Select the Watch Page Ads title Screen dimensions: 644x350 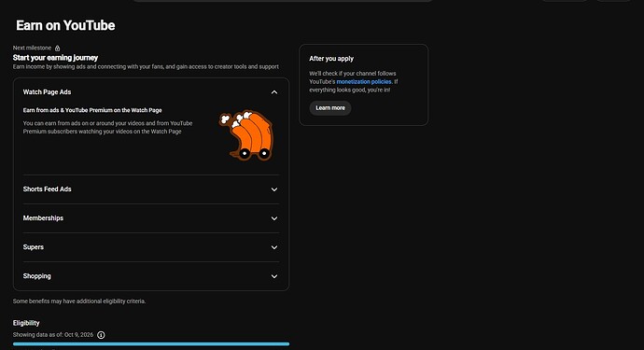pyautogui.click(x=47, y=92)
